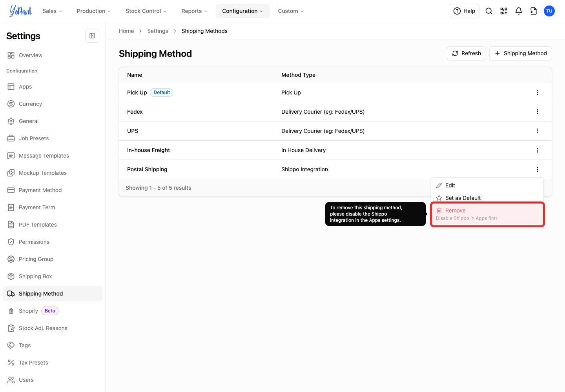Viewport: 565px width, 392px height.
Task: Click the Tax Presets percent icon
Action: 11,363
